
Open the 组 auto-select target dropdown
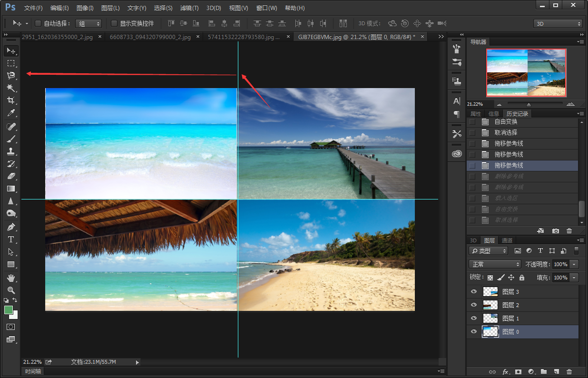pyautogui.click(x=88, y=23)
